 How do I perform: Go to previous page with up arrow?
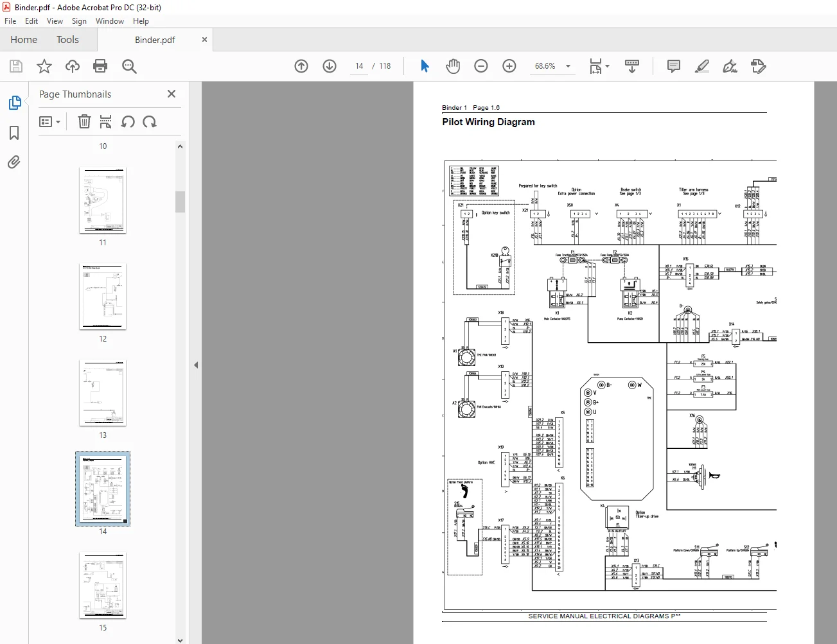click(301, 66)
